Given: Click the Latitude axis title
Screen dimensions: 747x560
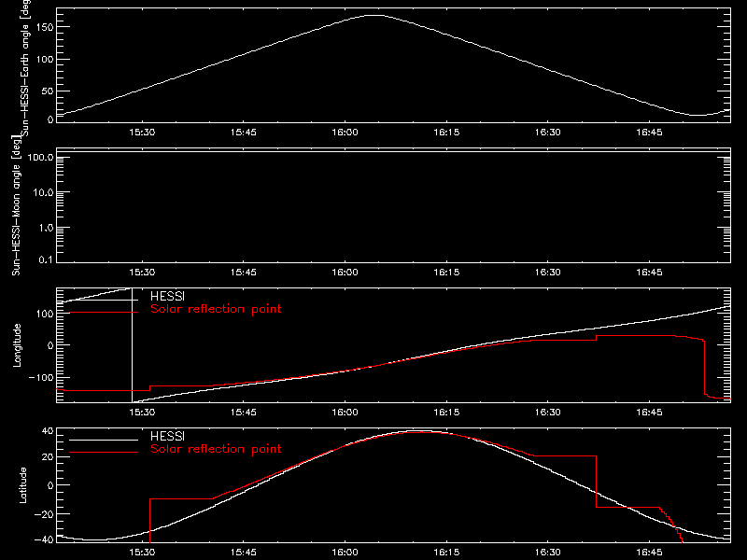Looking at the screenshot, I should [x=22, y=485].
